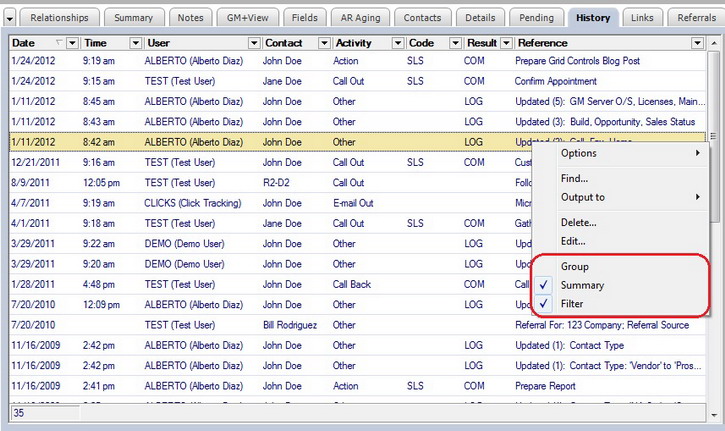The height and width of the screenshot is (431, 725).
Task: Choose Find... from the context menu
Action: (574, 178)
